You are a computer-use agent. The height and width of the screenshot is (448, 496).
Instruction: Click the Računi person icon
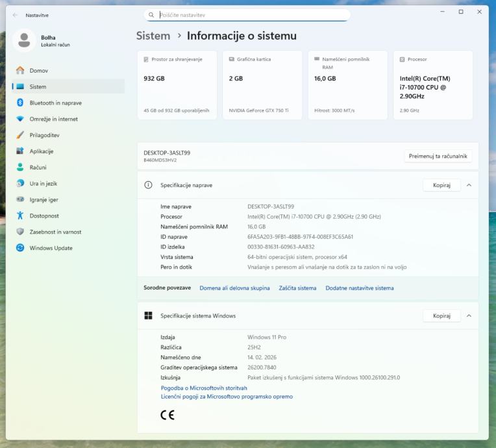pyautogui.click(x=20, y=167)
